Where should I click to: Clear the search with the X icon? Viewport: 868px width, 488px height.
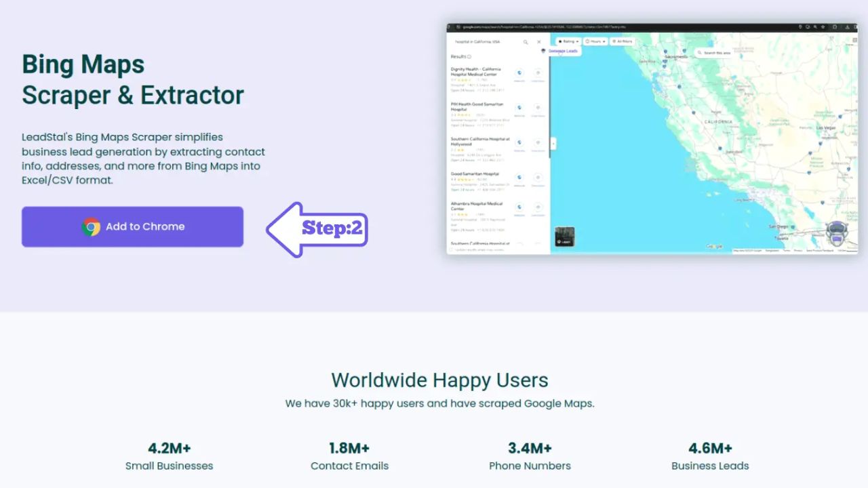[539, 42]
